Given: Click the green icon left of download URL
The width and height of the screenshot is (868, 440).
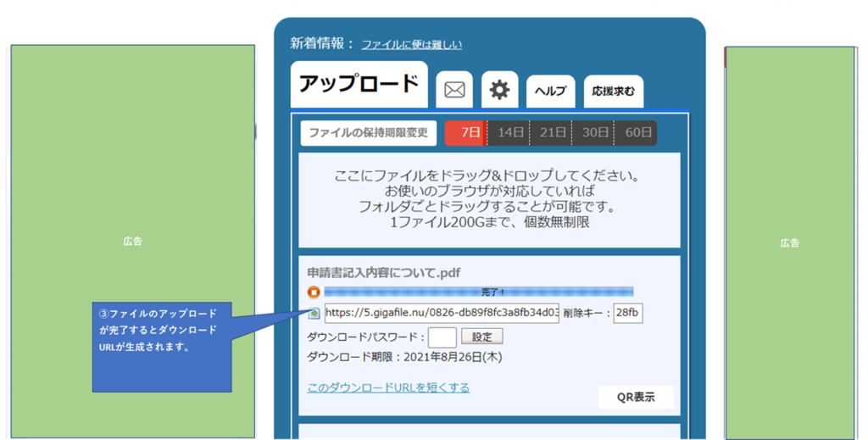Looking at the screenshot, I should [314, 314].
